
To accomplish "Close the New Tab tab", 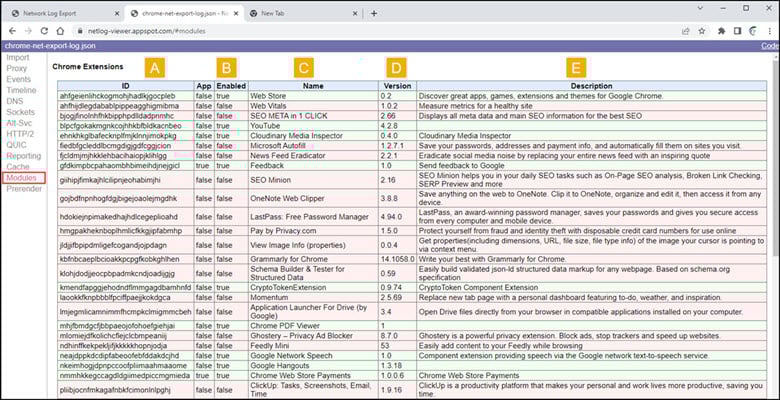I will pyautogui.click(x=355, y=13).
